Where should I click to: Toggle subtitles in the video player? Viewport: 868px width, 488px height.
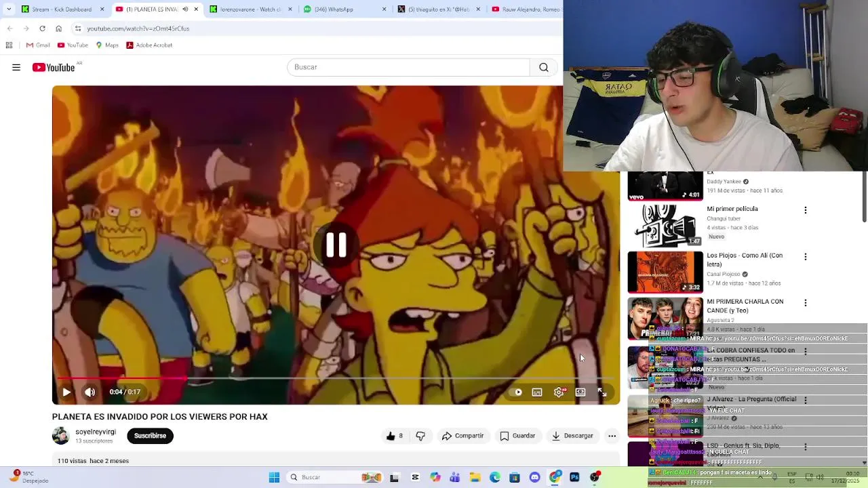point(537,392)
